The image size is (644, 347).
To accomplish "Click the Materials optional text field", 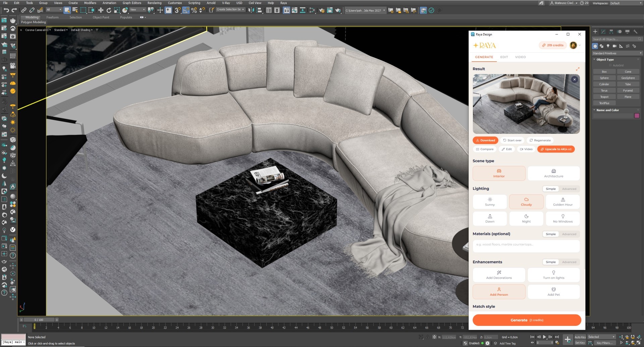I will pyautogui.click(x=526, y=246).
